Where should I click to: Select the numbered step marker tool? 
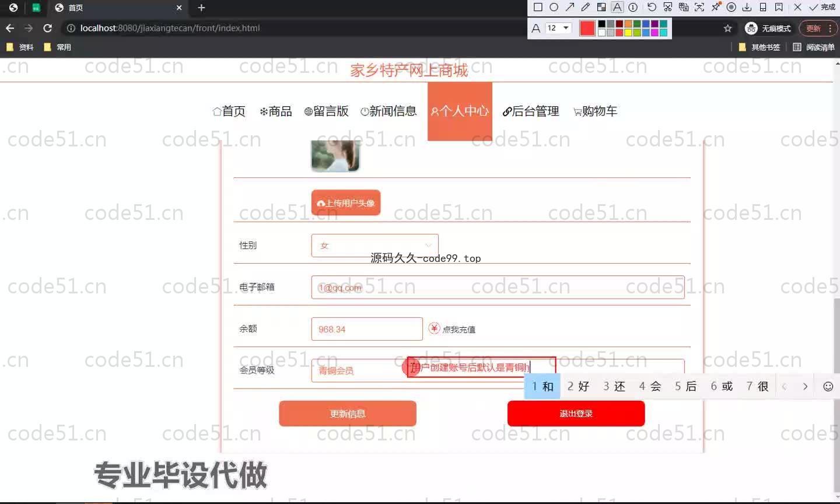point(633,8)
